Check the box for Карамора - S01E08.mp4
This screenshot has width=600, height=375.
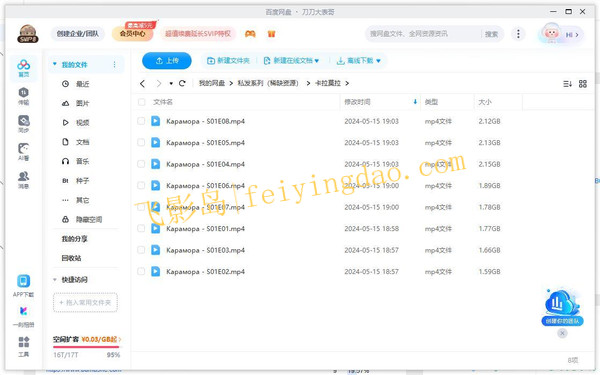click(x=141, y=121)
